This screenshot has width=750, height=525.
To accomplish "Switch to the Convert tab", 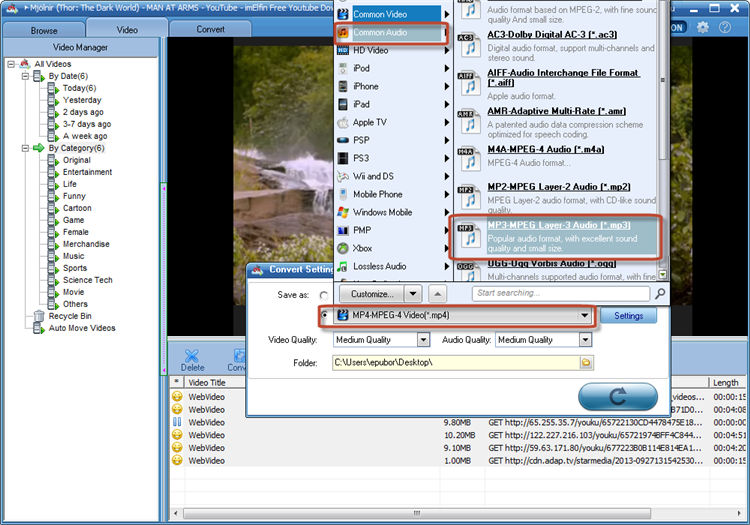I will 210,29.
